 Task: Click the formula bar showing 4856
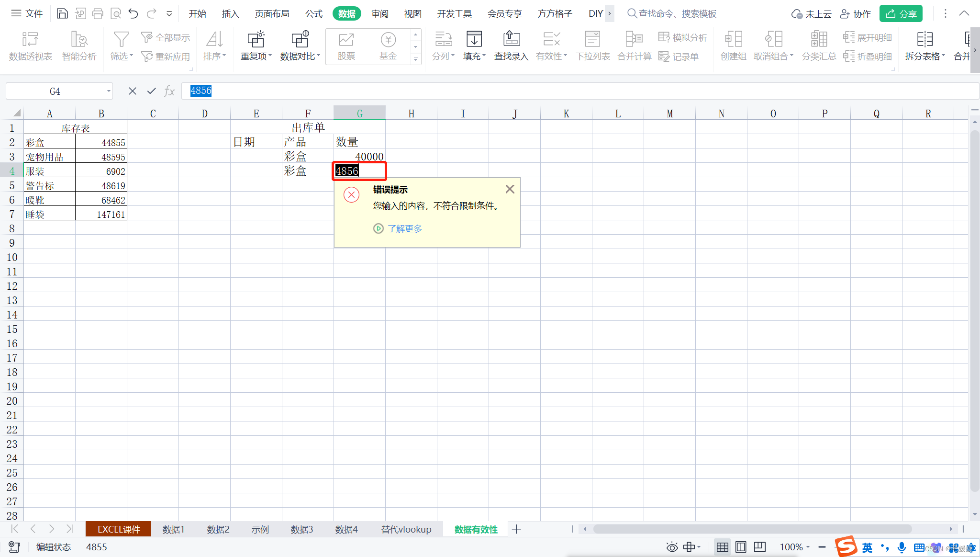coord(580,91)
